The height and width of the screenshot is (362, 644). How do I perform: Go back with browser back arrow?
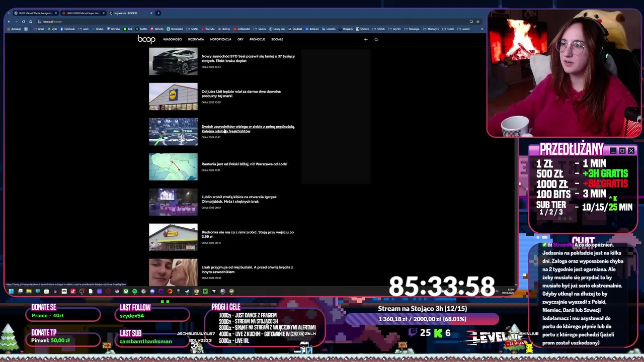point(9,22)
